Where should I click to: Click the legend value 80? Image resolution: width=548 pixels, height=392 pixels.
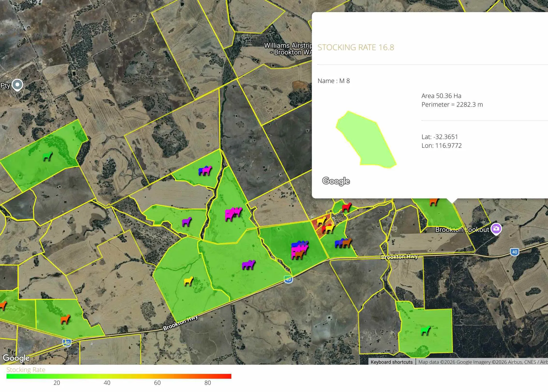point(207,383)
